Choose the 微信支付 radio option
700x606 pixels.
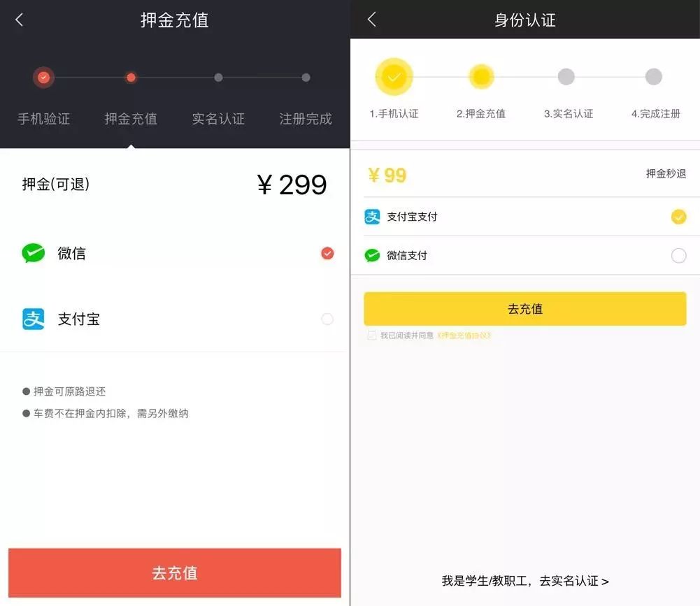[678, 255]
